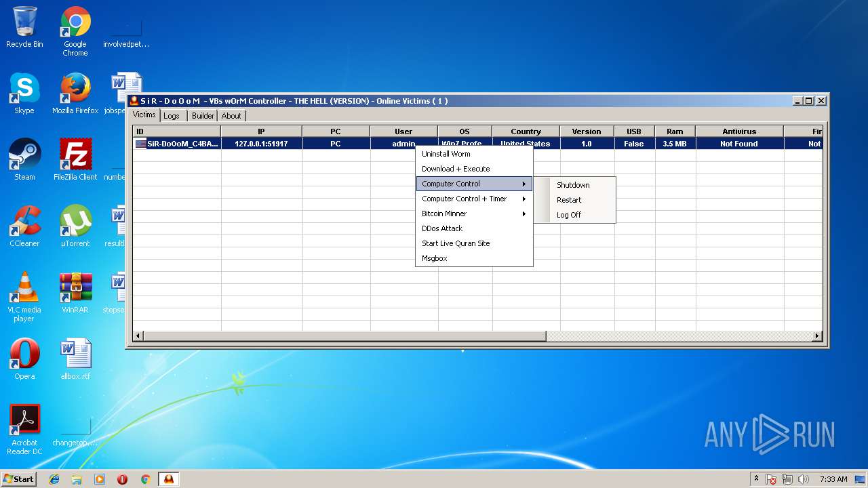Select Msgbox menu entry
Screen dimensions: 868x488
474,258
